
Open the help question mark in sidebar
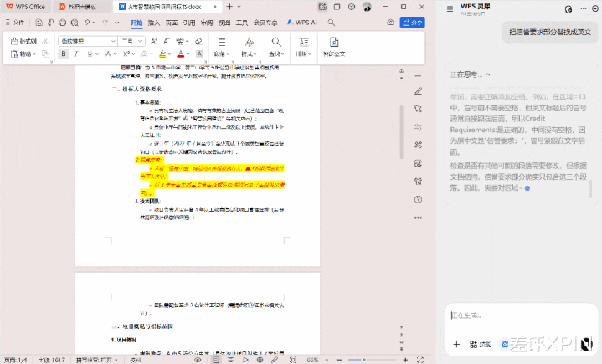(x=418, y=199)
